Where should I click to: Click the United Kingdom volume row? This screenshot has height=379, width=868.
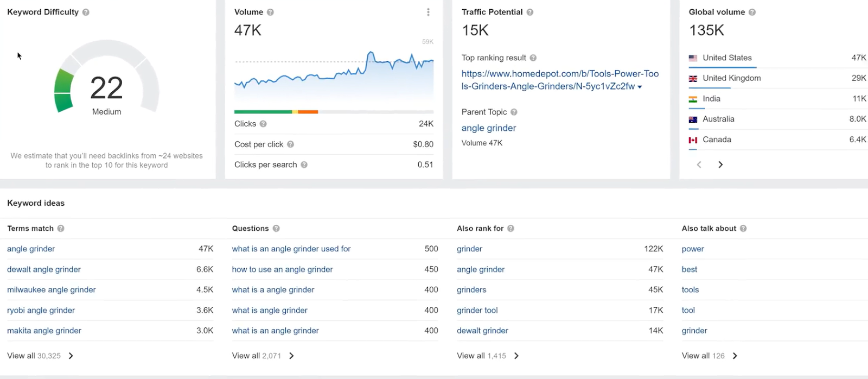tap(777, 78)
